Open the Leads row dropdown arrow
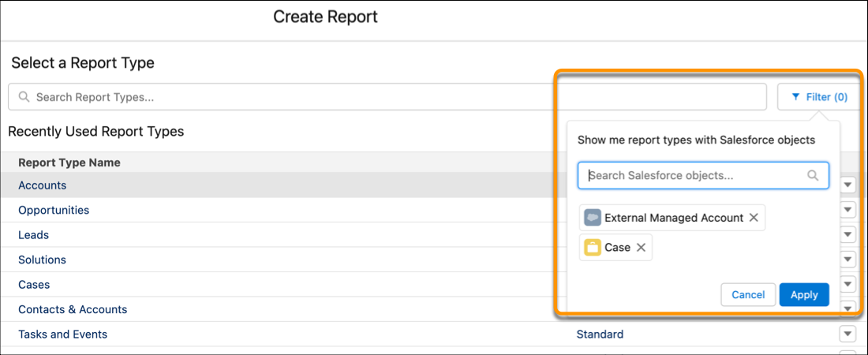 tap(848, 235)
